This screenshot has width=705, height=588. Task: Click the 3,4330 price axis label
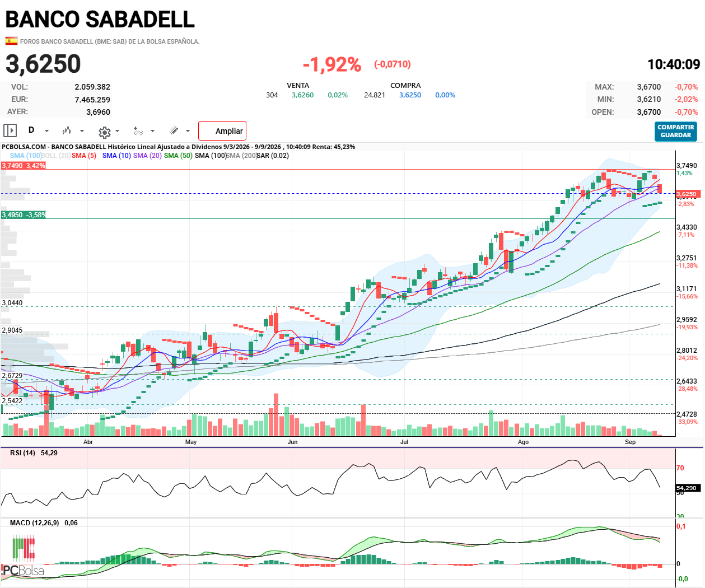(x=687, y=227)
